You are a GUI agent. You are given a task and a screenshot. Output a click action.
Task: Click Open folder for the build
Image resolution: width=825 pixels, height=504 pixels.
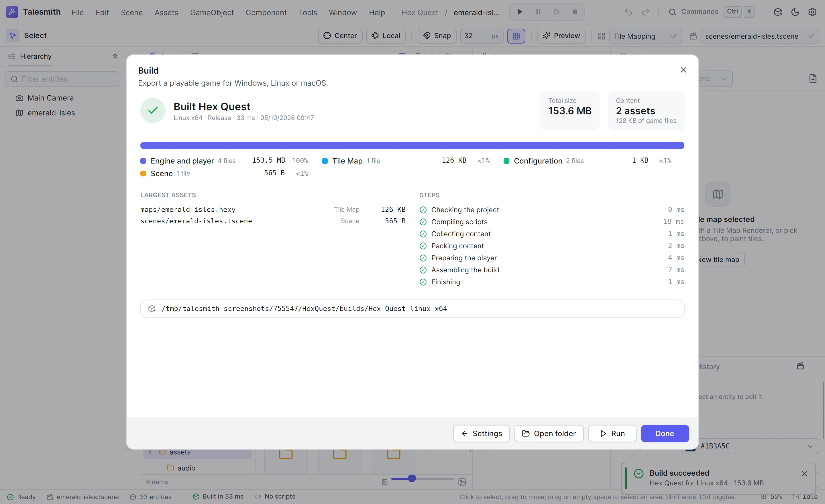tap(549, 433)
